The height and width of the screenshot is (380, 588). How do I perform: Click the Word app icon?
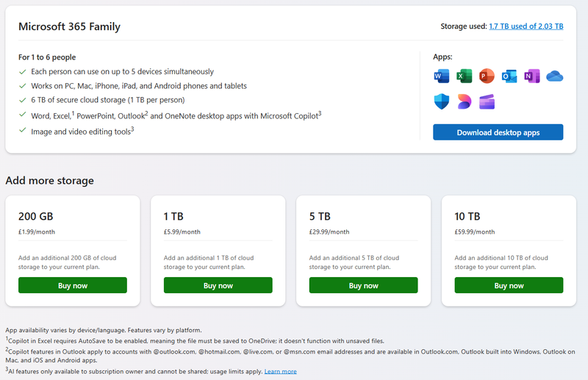click(x=442, y=76)
